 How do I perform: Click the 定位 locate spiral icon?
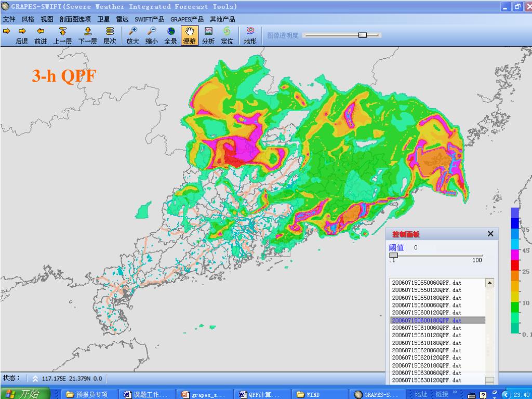pyautogui.click(x=227, y=36)
